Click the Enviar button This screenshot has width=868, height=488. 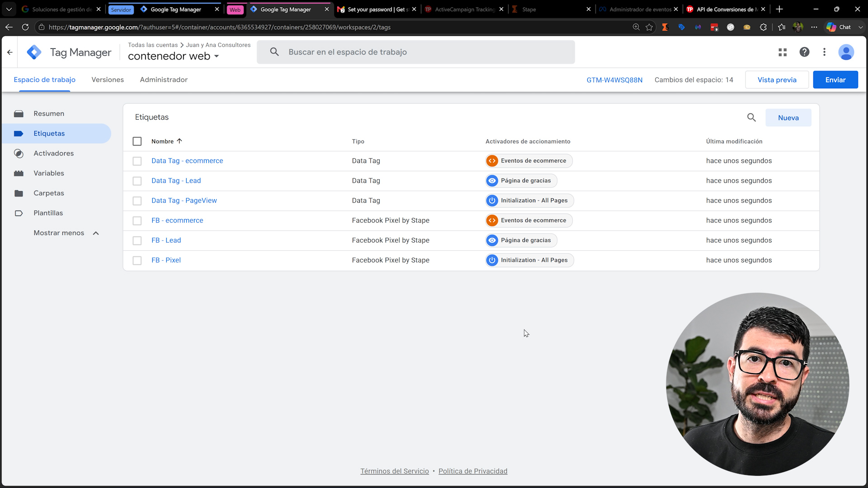835,80
